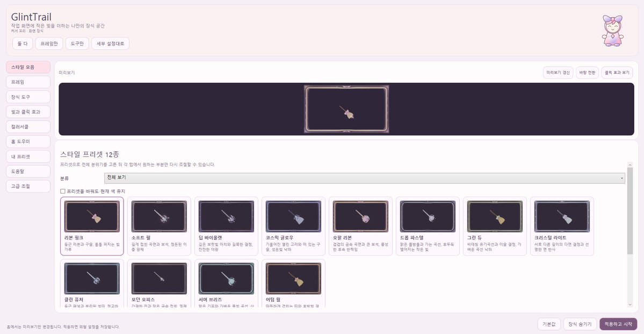Click the 미리보기 갱신 button
The image size is (644, 334).
point(558,73)
